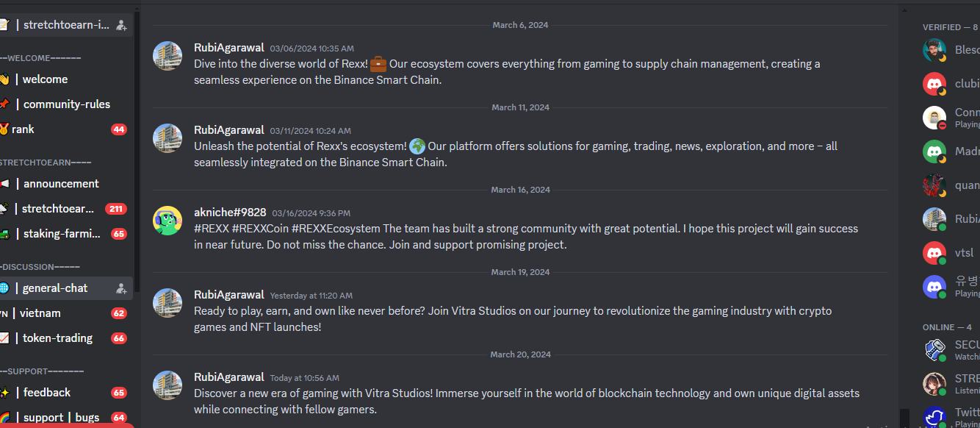Collapse the WELCOME channel category
Screen dimensions: 980x428
pyautogui.click(x=40, y=58)
